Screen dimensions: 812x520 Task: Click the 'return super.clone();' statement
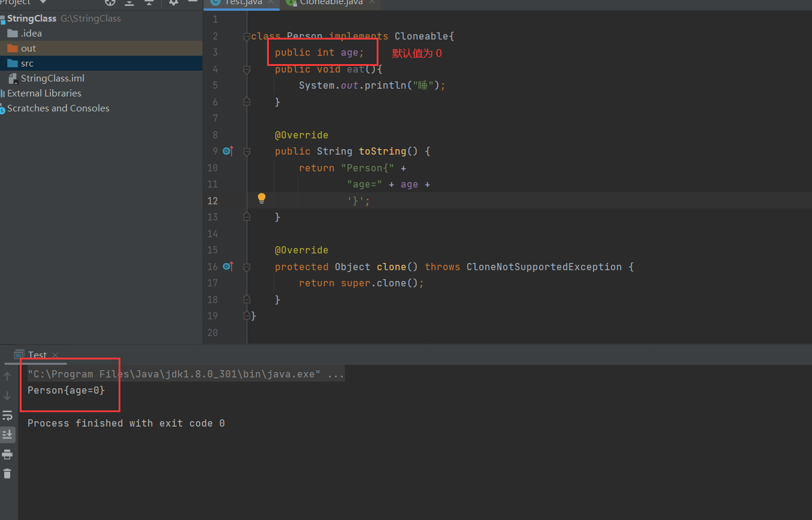[x=361, y=283]
